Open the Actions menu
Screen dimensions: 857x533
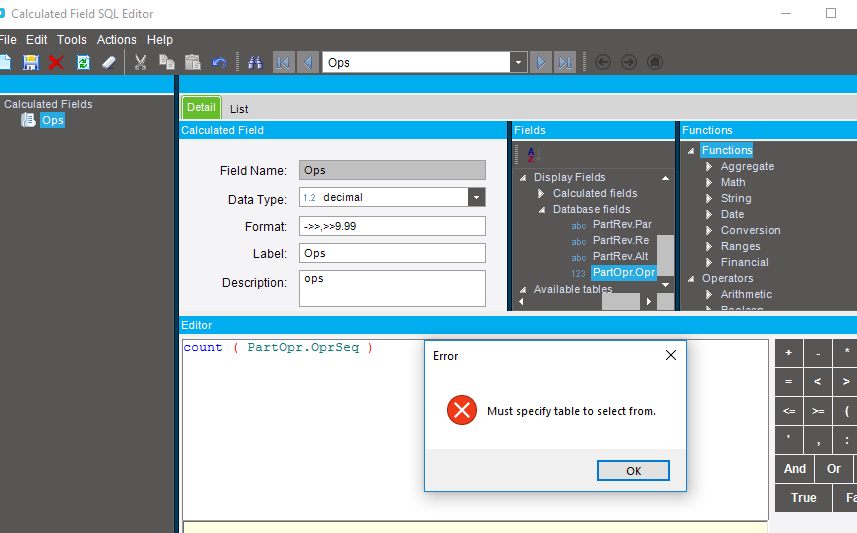click(116, 40)
